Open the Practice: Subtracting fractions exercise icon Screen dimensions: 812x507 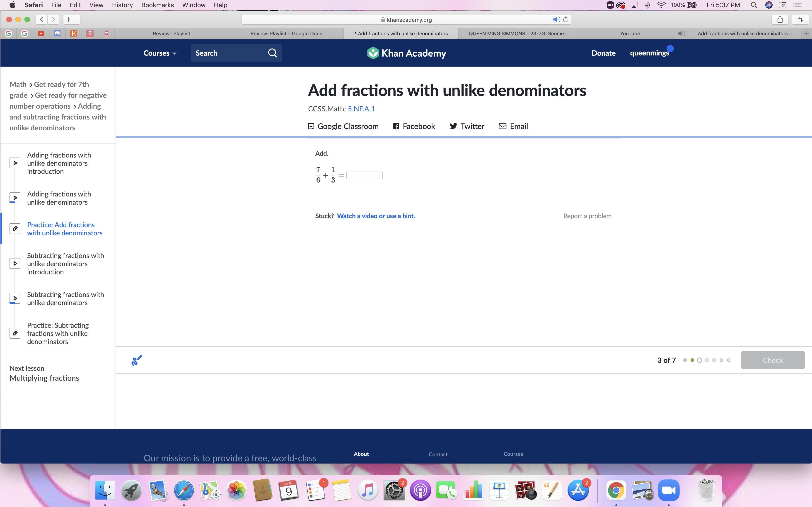(x=15, y=333)
